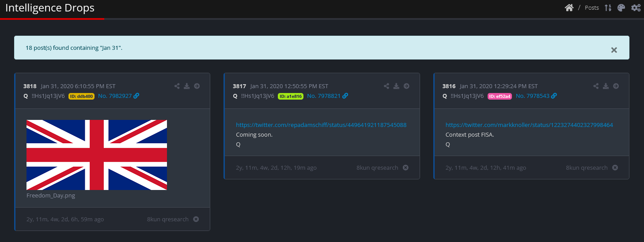Viewport: 644px width, 242px height.
Task: Download post 3816
Action: [x=606, y=86]
